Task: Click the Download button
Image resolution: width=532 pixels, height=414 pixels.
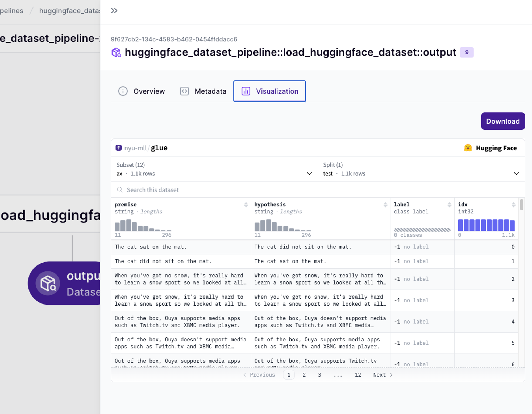Action: (x=503, y=121)
